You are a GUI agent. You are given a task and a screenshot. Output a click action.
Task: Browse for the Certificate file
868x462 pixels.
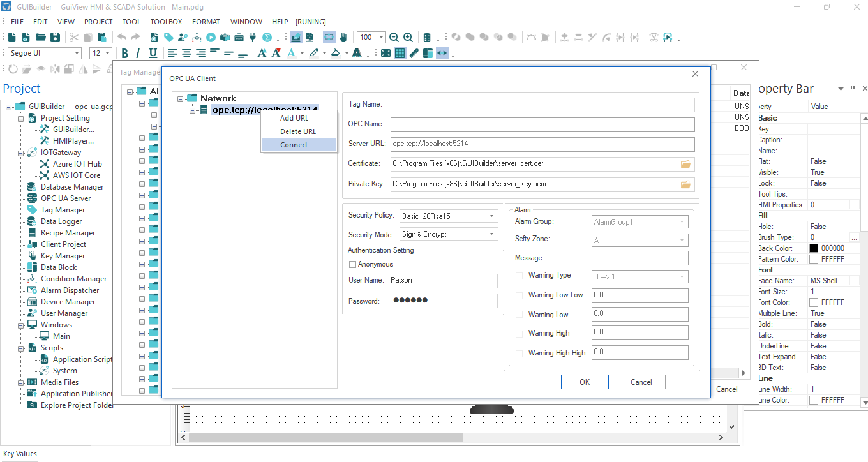click(685, 164)
